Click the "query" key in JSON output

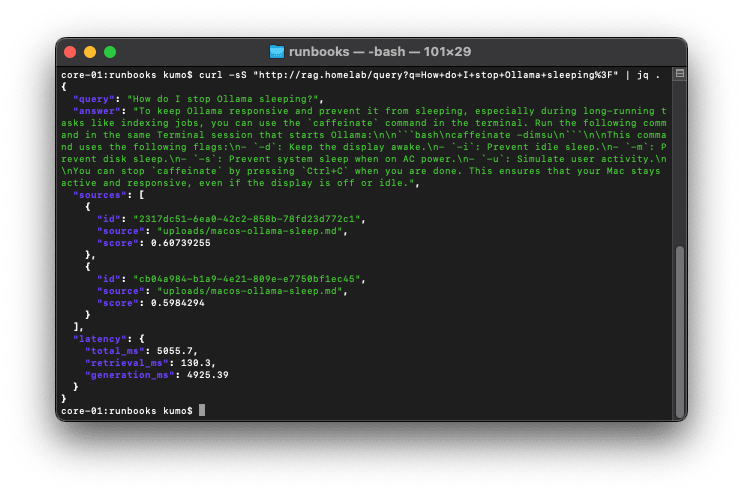click(x=95, y=98)
